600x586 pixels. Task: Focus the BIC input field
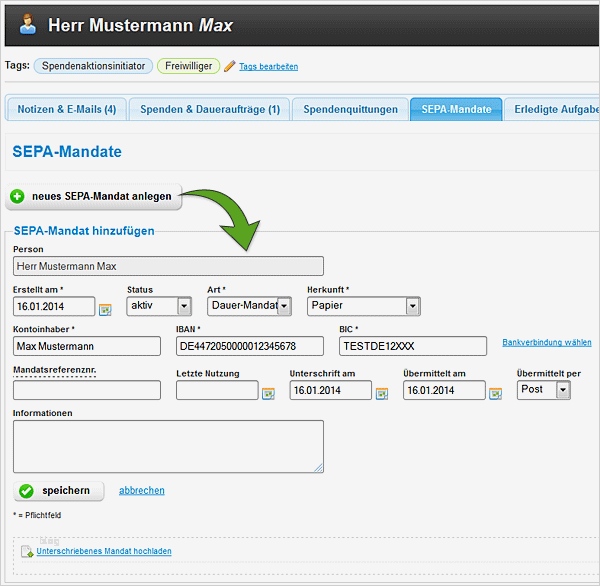pyautogui.click(x=413, y=346)
